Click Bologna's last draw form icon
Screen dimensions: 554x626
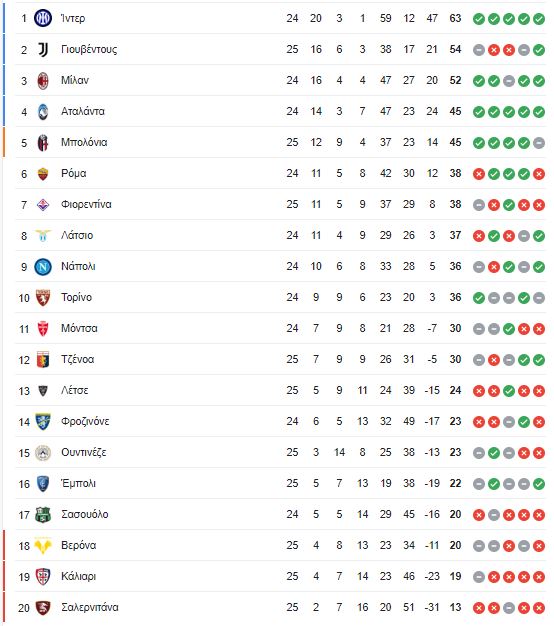[x=539, y=143]
